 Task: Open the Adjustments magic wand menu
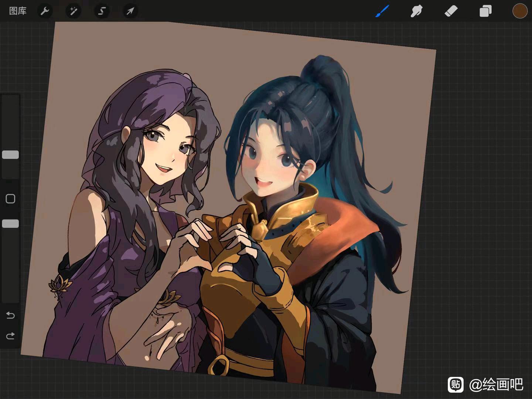click(x=73, y=11)
